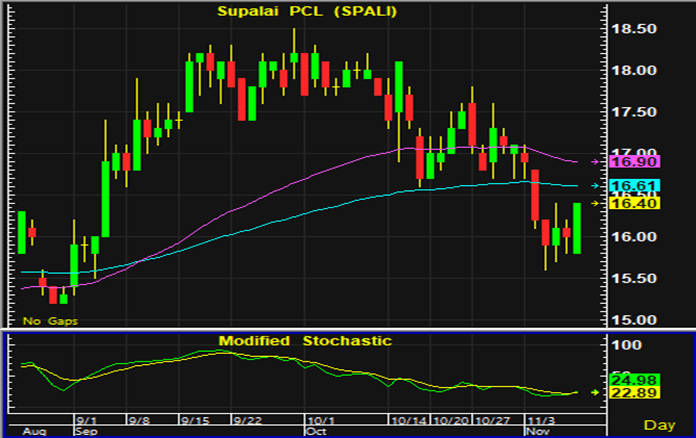Click the yellow arrow beside stochastic value 22.89
This screenshot has width=696, height=438.
point(596,392)
